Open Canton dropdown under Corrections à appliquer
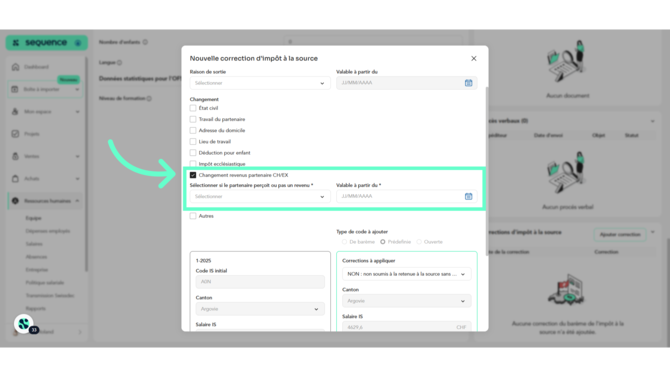The height and width of the screenshot is (377, 670). (x=406, y=301)
